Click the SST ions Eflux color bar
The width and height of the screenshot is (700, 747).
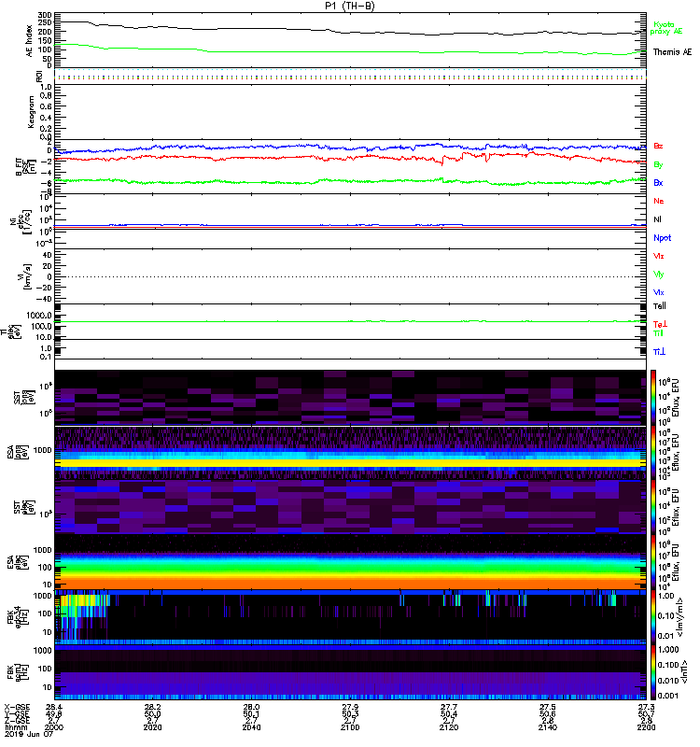tap(653, 398)
